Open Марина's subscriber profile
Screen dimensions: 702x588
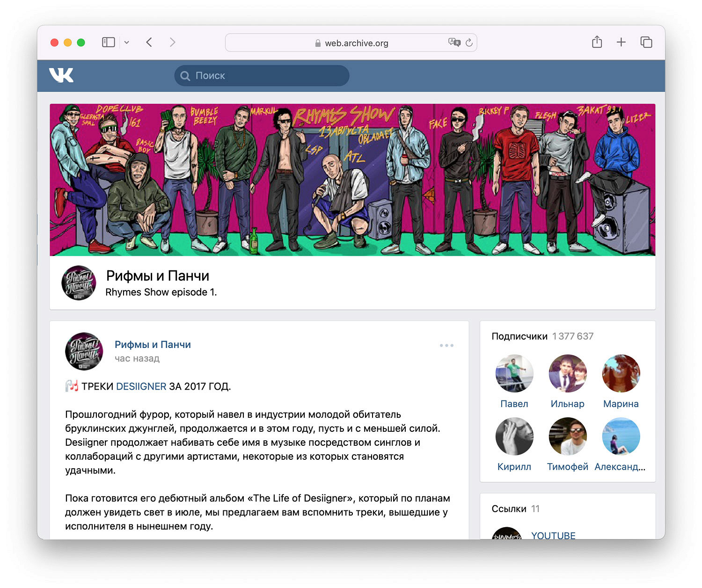pyautogui.click(x=621, y=374)
